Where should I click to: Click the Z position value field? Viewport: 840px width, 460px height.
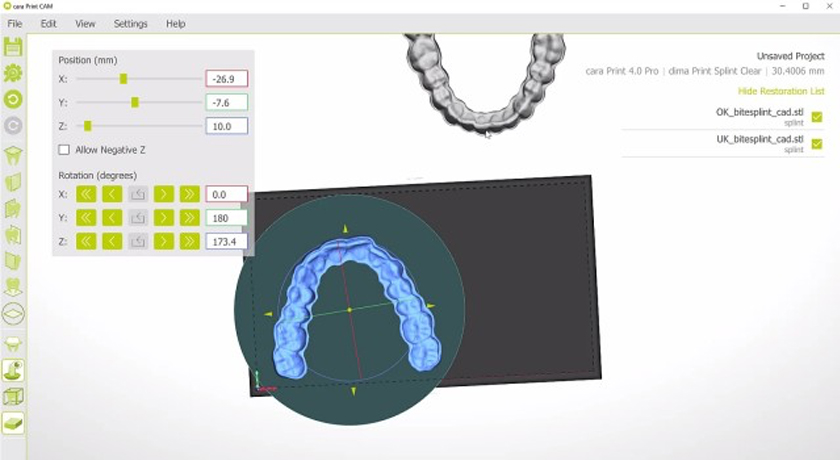(x=226, y=126)
